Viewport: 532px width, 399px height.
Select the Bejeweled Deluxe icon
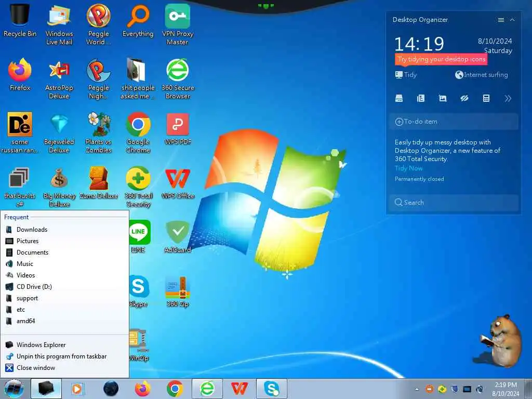tap(59, 132)
